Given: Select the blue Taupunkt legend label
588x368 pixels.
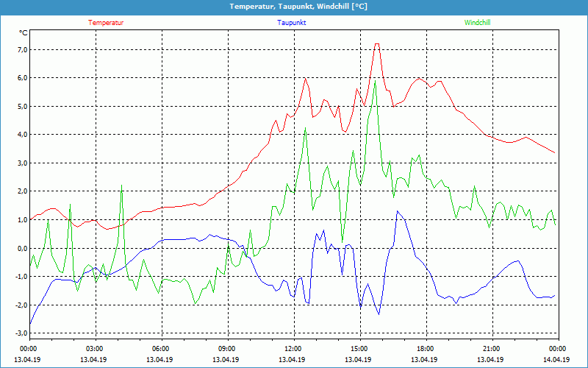Looking at the screenshot, I should pos(292,23).
